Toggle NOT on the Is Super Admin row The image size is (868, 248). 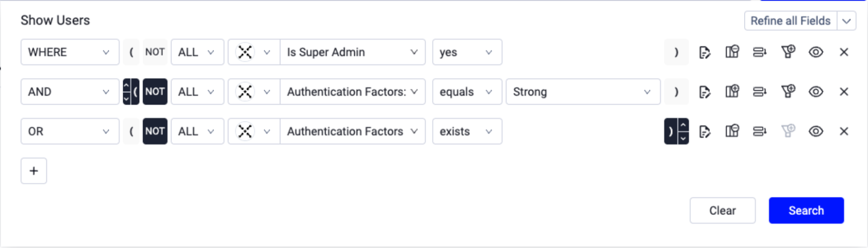point(155,52)
